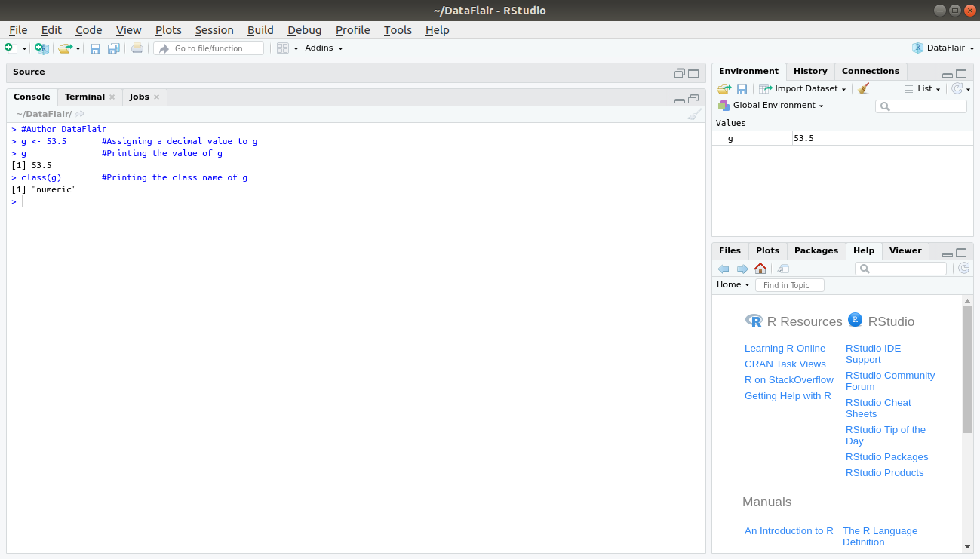Clear Environment objects with the broom icon
The width and height of the screenshot is (980, 559).
[x=864, y=88]
